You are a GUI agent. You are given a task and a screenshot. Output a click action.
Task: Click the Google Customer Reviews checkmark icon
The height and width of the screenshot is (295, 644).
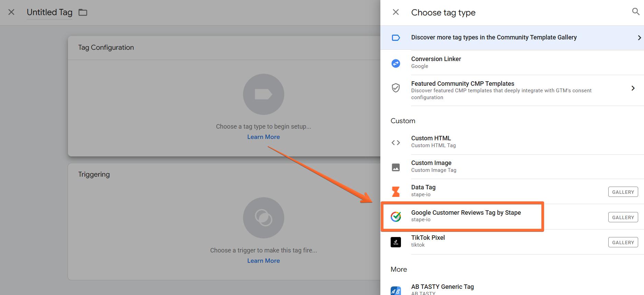tap(396, 216)
